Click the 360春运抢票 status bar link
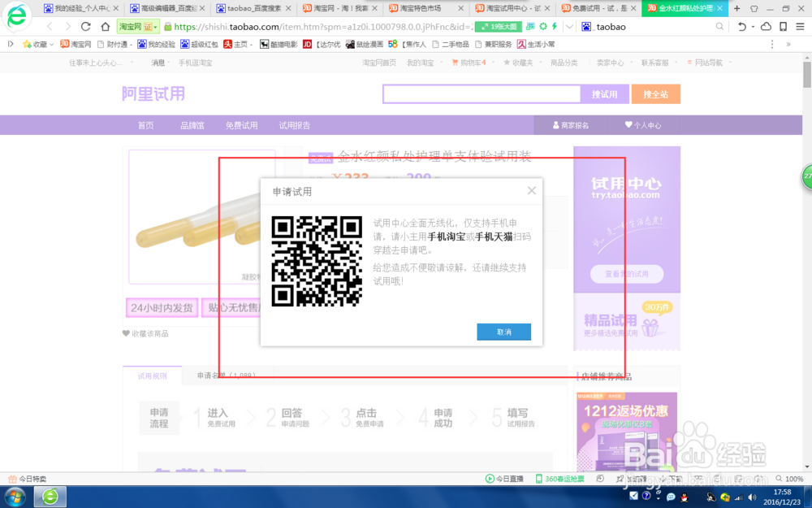Image resolution: width=812 pixels, height=508 pixels. (x=559, y=479)
